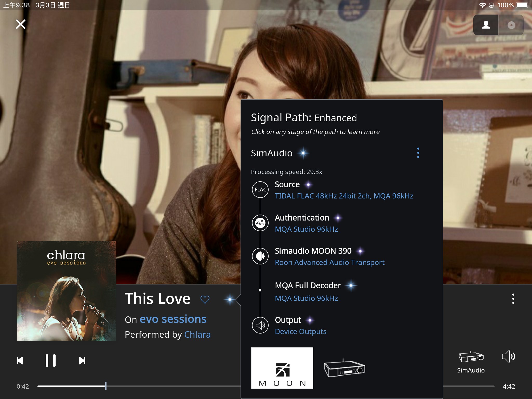
Task: Tap the battery indicator in status bar
Action: (x=522, y=5)
